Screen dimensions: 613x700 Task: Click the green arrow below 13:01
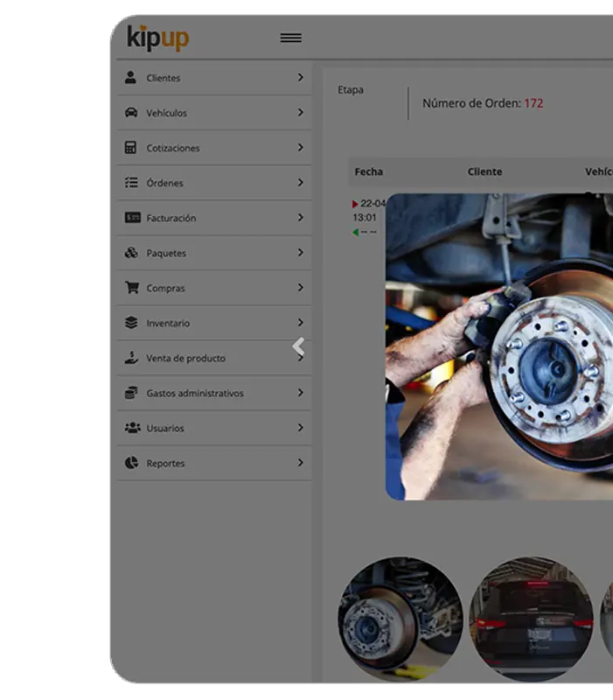[356, 232]
